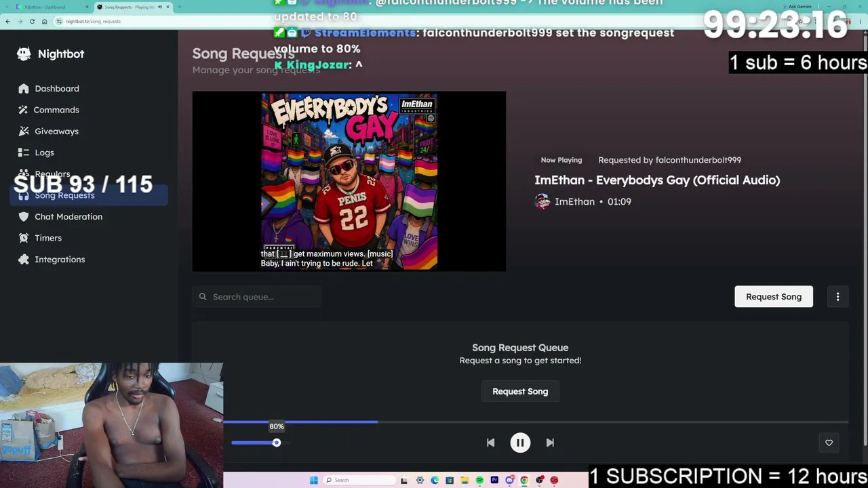
Task: Click the Integrations puzzle icon
Action: (x=24, y=260)
